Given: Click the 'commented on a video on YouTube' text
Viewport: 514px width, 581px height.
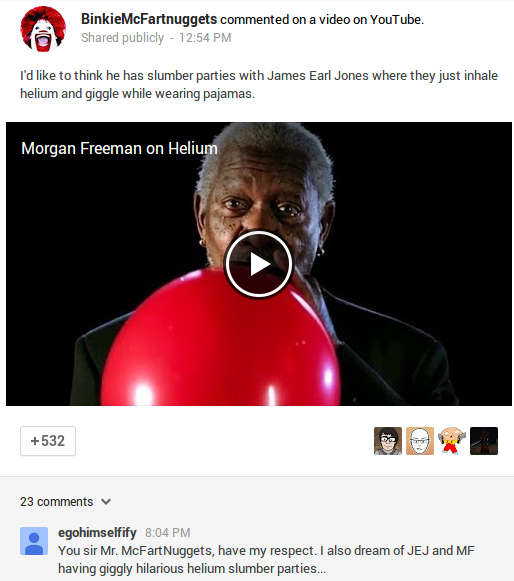Looking at the screenshot, I should coord(322,20).
